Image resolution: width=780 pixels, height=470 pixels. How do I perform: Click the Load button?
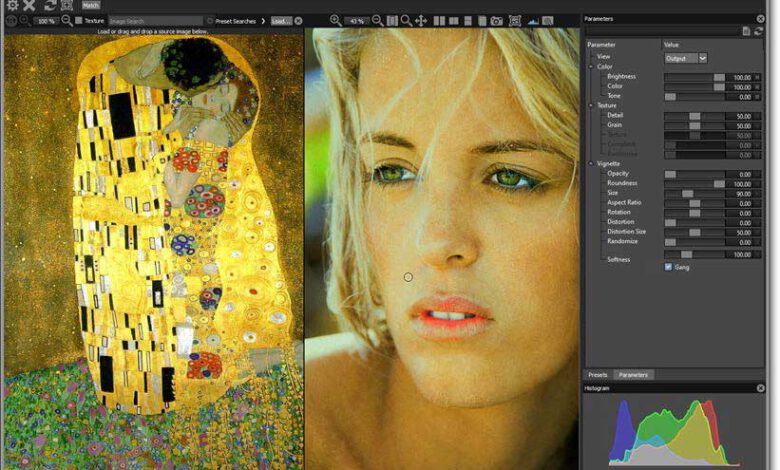pyautogui.click(x=280, y=20)
